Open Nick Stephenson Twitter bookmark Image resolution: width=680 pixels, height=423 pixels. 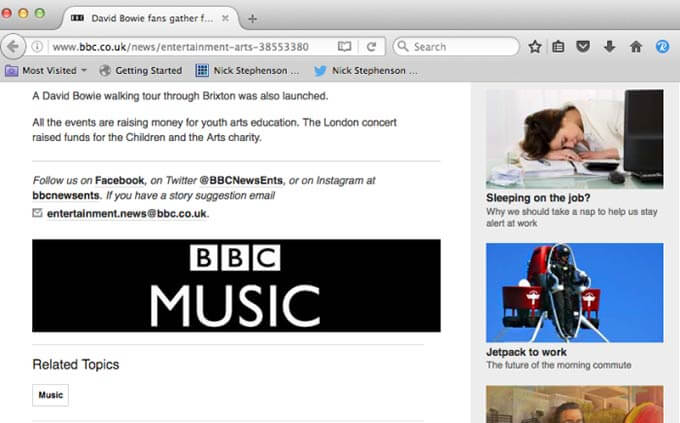pos(366,70)
